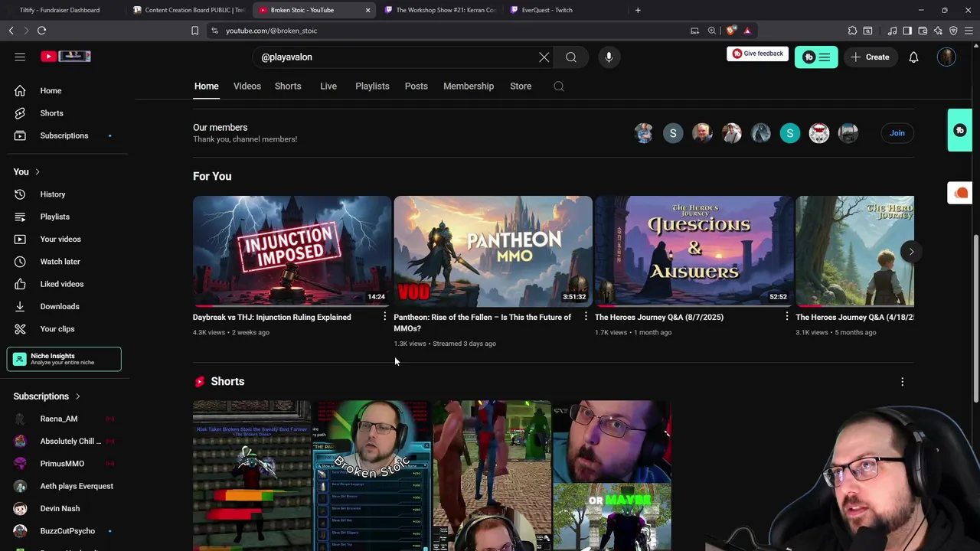Go back in the browser
Image resolution: width=980 pixels, height=551 pixels.
11,31
